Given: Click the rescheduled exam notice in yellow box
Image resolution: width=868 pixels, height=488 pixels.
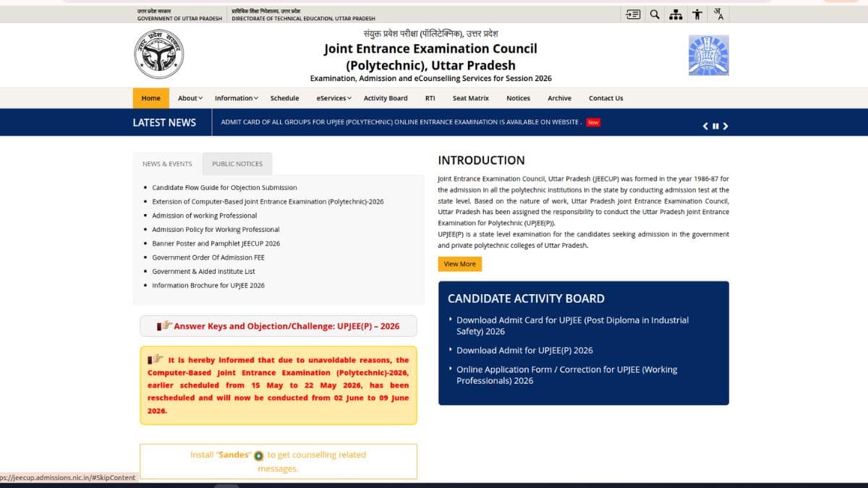Looking at the screenshot, I should (x=278, y=385).
